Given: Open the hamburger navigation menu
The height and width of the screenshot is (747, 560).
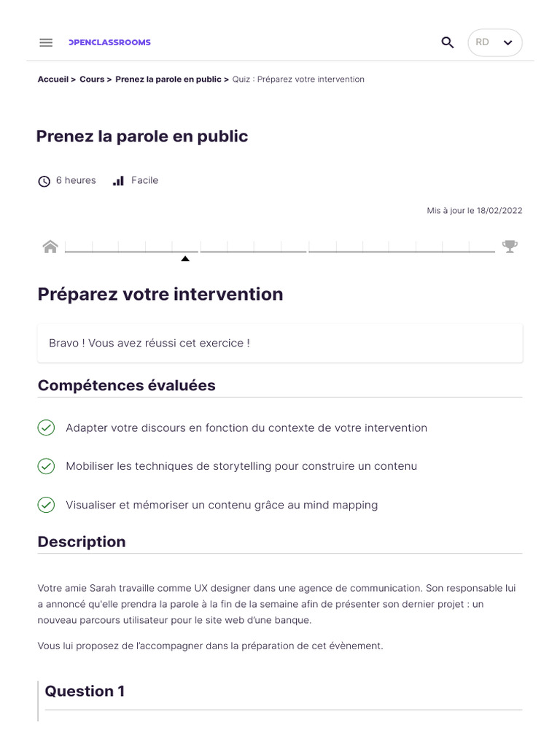Looking at the screenshot, I should tap(46, 42).
